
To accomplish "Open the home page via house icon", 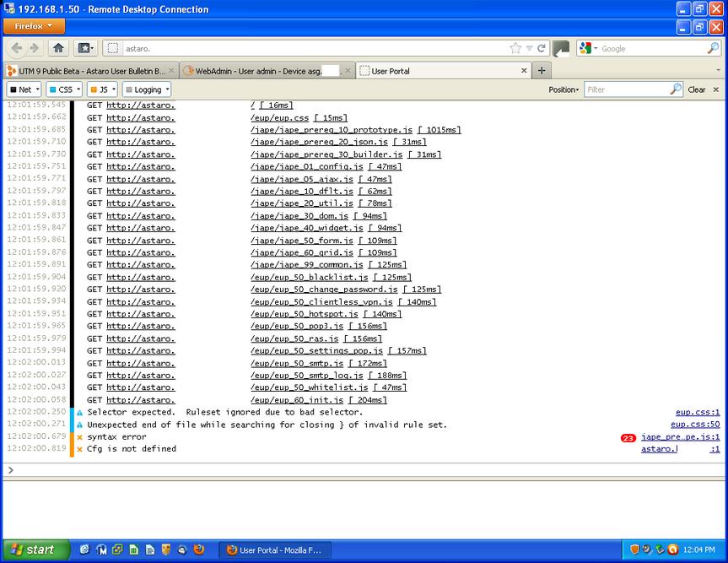I will click(58, 48).
